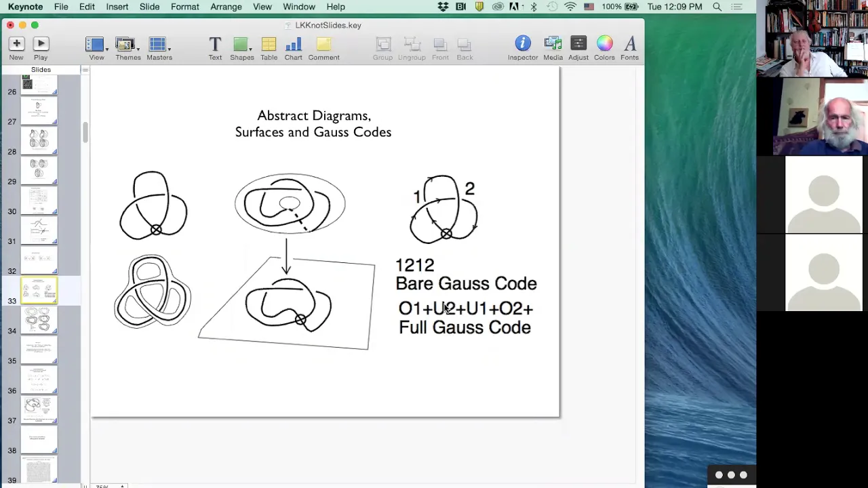Image resolution: width=868 pixels, height=488 pixels.
Task: Open Spotlight search in menu bar
Action: click(717, 7)
